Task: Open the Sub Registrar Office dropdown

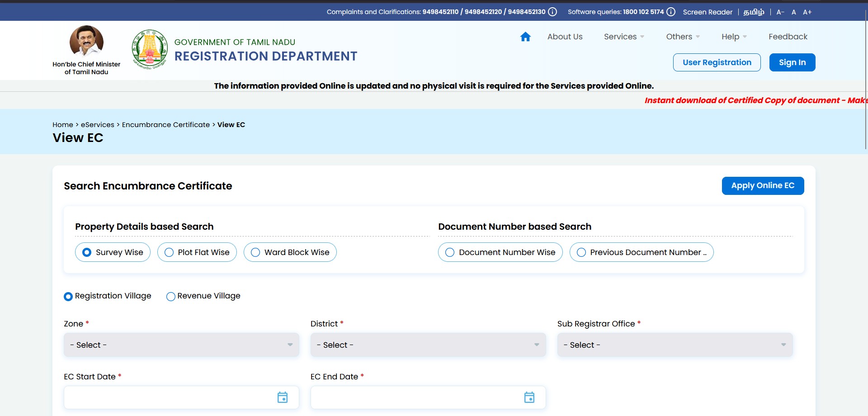Action: 675,345
